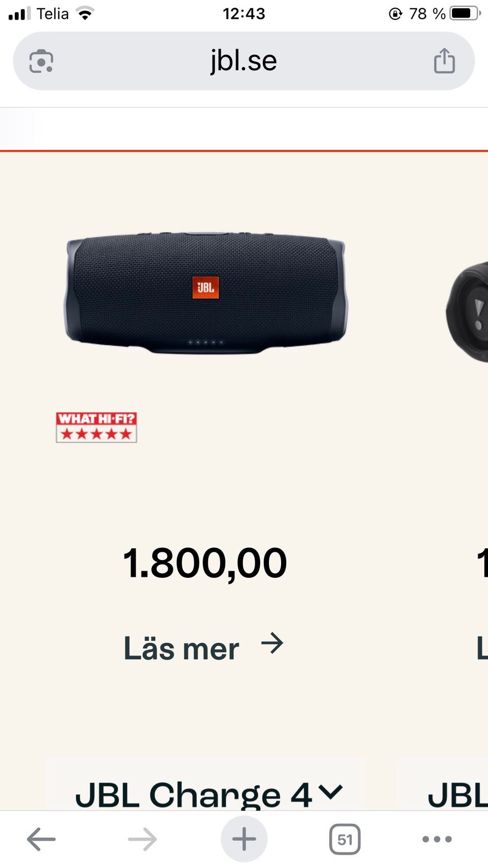Image resolution: width=488 pixels, height=868 pixels.
Task: Select the partially visible second speaker image
Action: click(467, 312)
